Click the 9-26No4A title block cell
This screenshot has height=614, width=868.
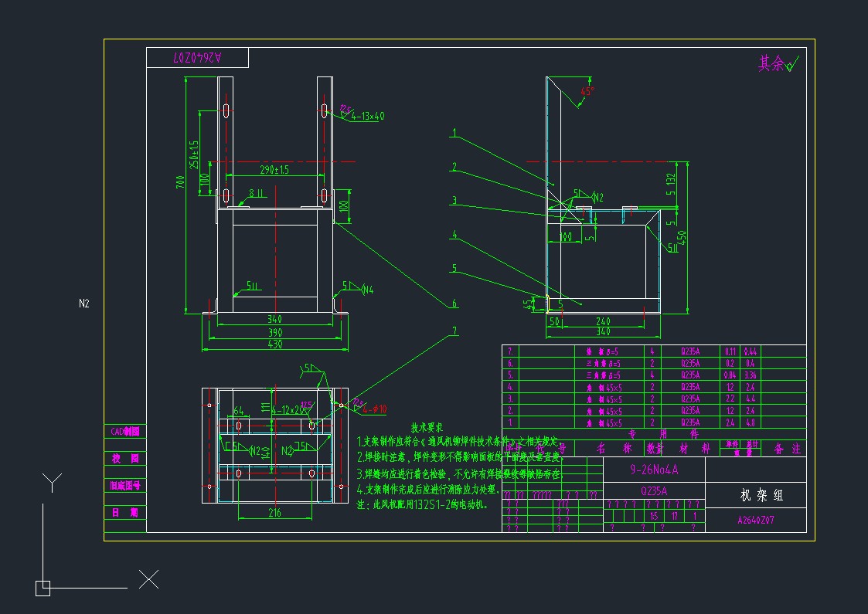click(x=654, y=468)
